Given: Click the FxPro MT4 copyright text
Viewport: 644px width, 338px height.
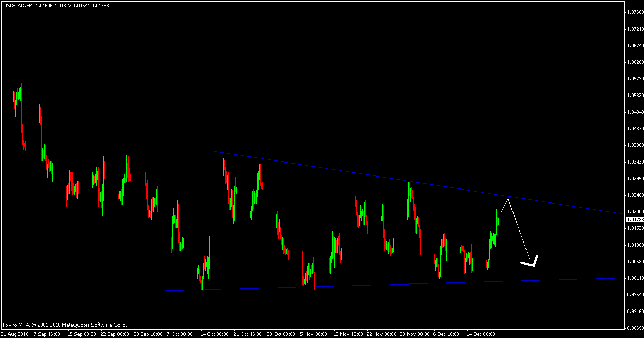Looking at the screenshot, I should coord(64,325).
